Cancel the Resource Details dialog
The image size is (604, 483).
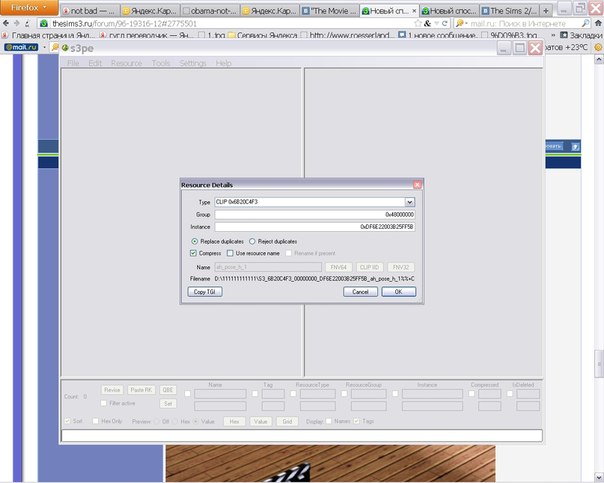359,291
